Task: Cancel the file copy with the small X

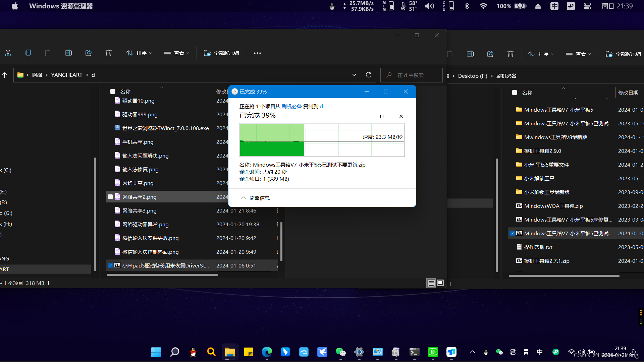Action: point(401,116)
